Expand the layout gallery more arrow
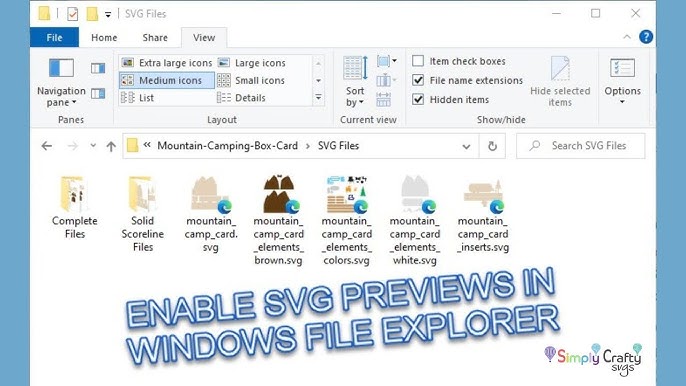Image resolution: width=686 pixels, height=386 pixels. [x=318, y=98]
